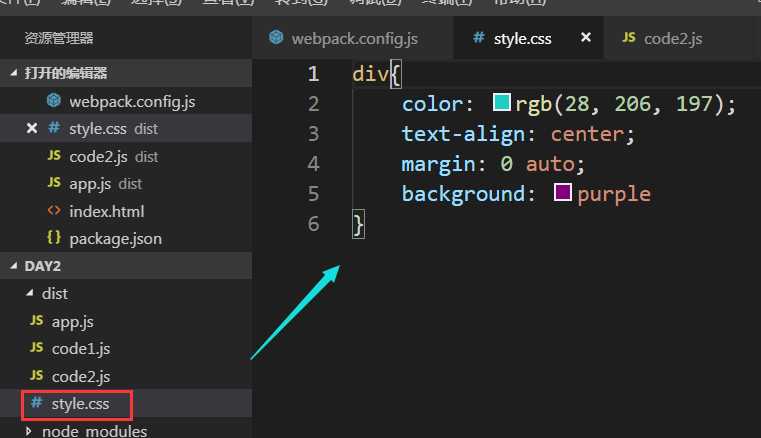Collapse the 打开的编辑器 section
The height and width of the screenshot is (438, 761).
pyautogui.click(x=13, y=73)
